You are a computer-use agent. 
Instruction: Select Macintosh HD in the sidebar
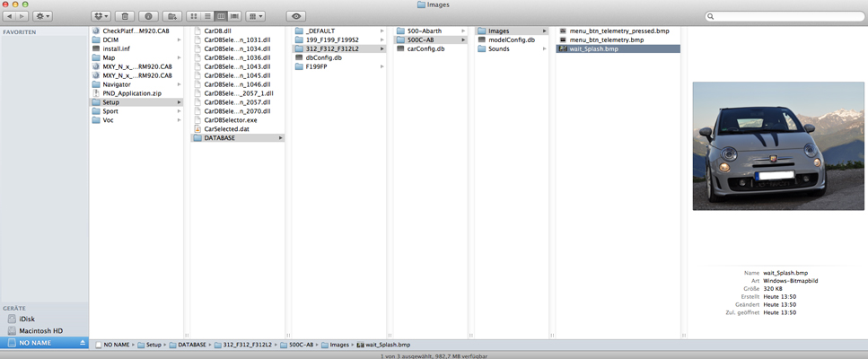40,330
